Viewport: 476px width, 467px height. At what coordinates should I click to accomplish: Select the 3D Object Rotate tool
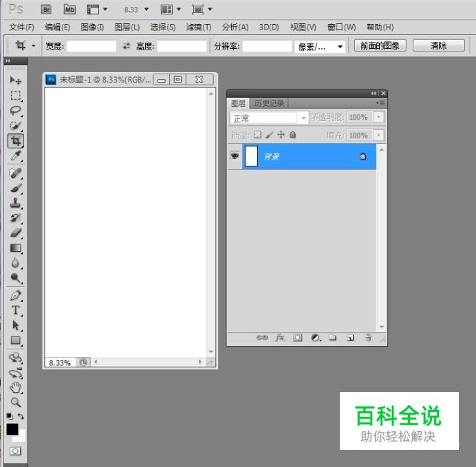(x=16, y=358)
